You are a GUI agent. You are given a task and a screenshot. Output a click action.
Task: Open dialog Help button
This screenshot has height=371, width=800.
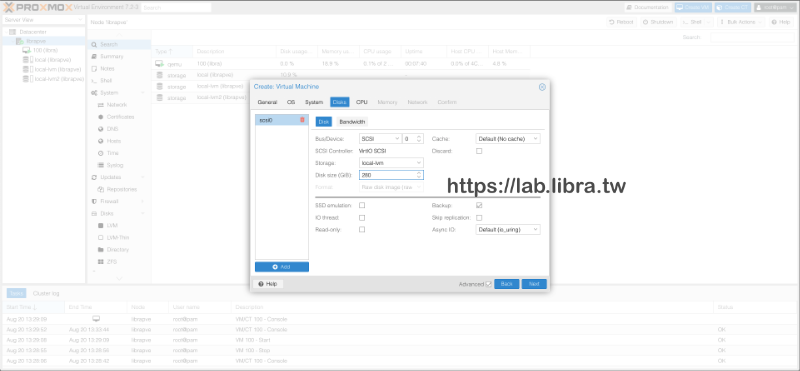(268, 284)
